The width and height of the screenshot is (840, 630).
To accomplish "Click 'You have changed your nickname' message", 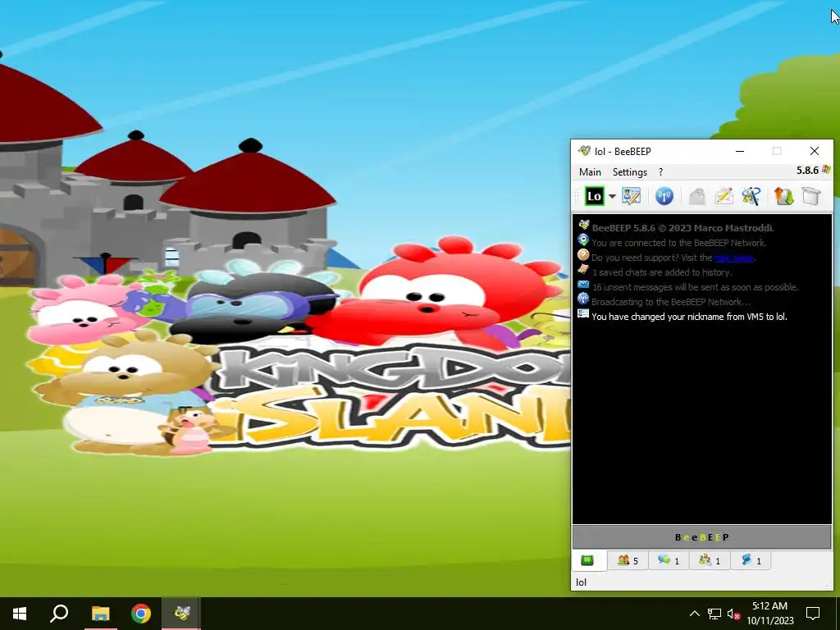I will [689, 317].
